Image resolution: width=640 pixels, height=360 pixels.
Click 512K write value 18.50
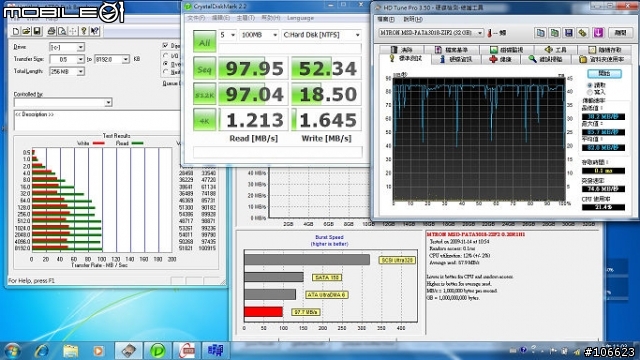327,94
